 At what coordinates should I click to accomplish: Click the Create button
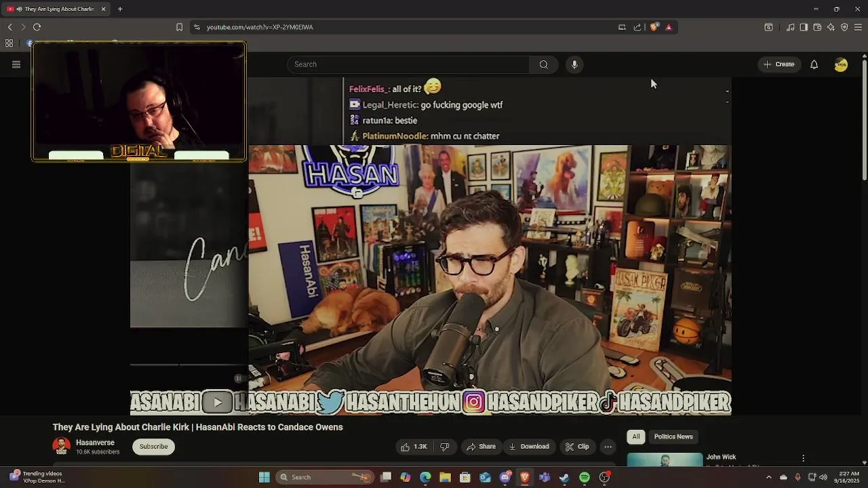pyautogui.click(x=778, y=64)
